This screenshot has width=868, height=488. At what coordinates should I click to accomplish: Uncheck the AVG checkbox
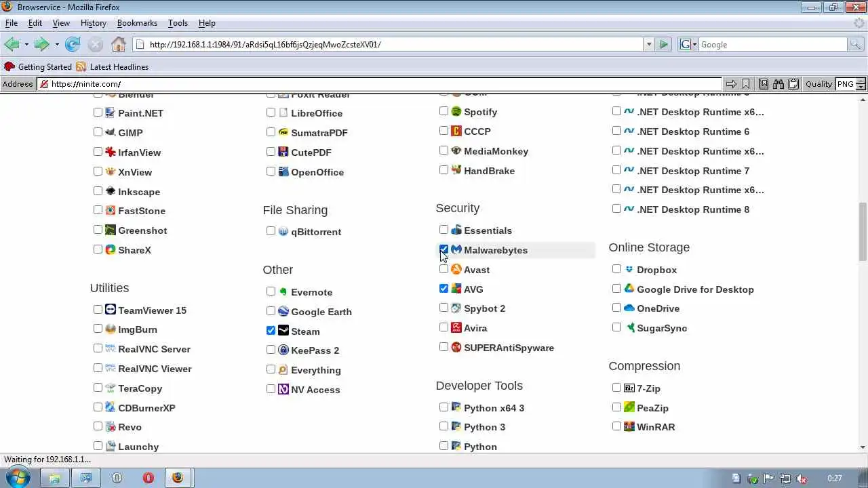tap(443, 288)
